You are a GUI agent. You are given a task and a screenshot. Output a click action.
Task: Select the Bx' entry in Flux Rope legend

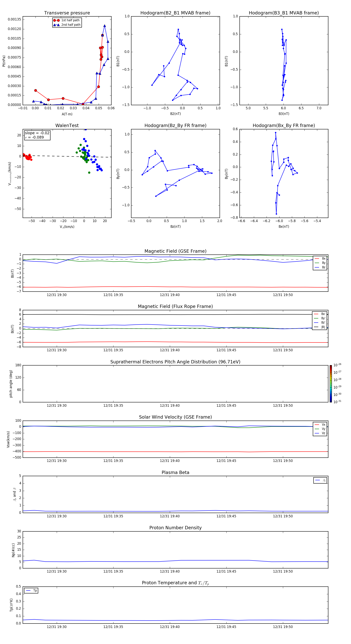tap(320, 314)
